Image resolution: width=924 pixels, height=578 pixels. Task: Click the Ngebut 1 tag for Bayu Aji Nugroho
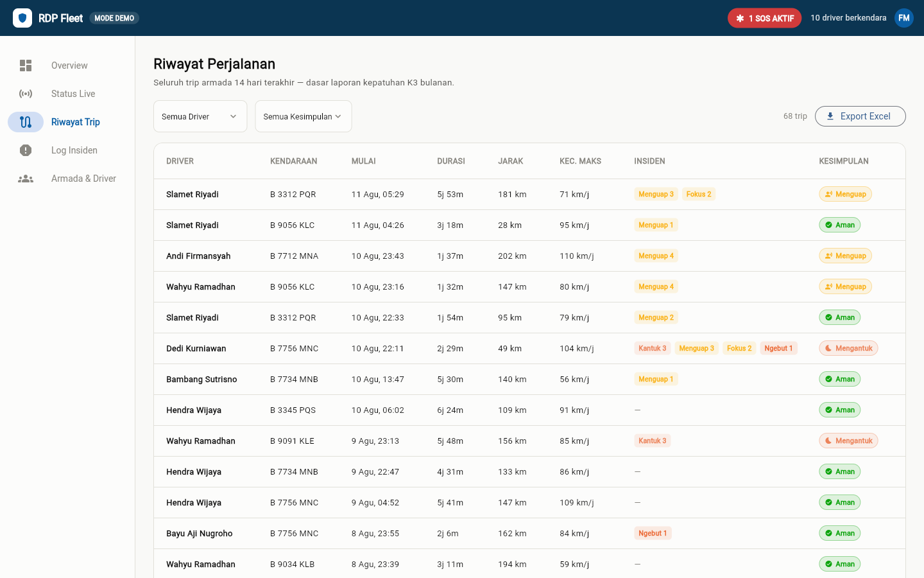pos(653,533)
